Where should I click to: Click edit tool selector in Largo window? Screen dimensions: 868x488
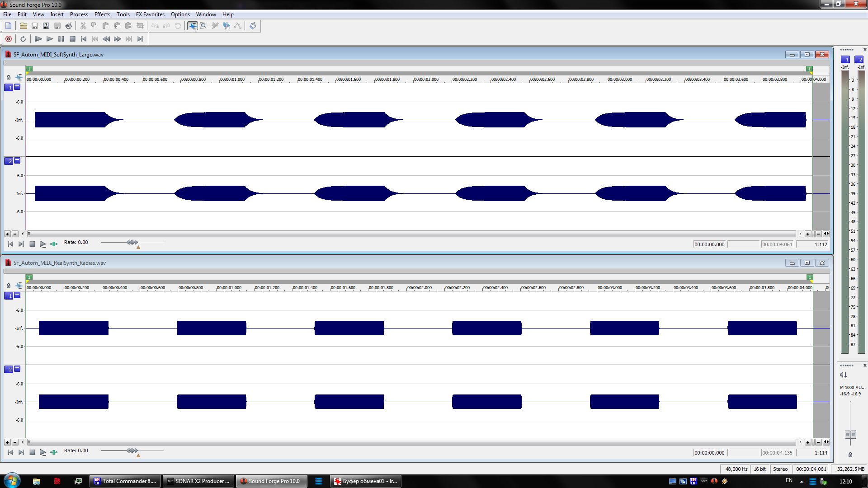[19, 77]
